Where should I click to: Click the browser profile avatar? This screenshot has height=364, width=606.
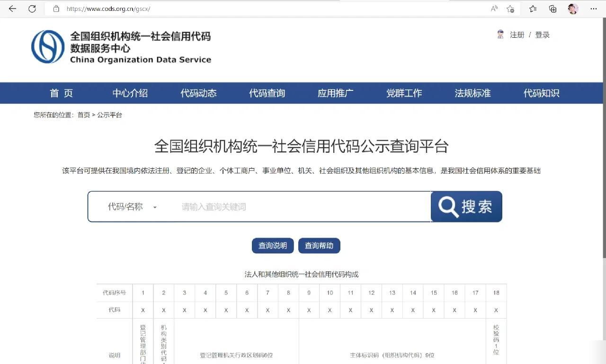[573, 9]
